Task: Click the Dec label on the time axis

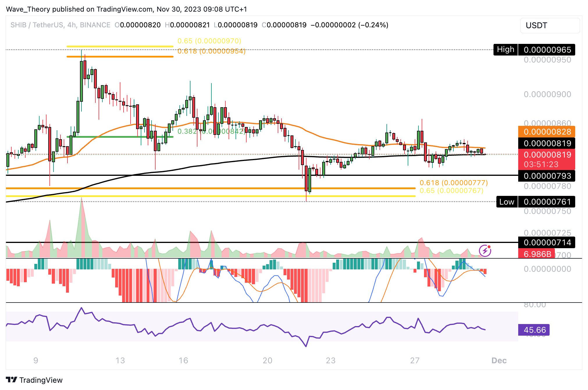Action: coord(499,360)
